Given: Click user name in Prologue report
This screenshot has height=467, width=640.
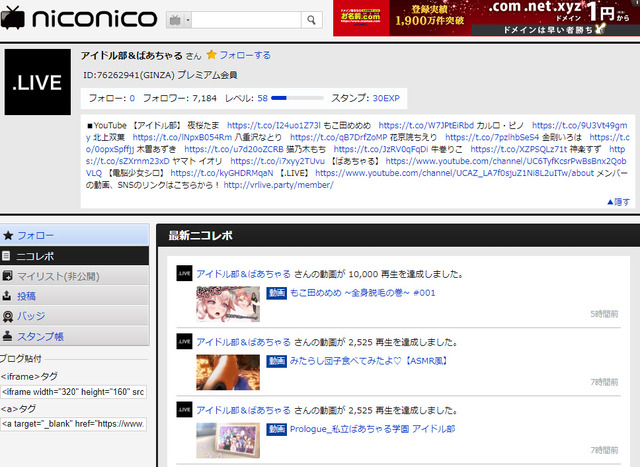Looking at the screenshot, I should 244,410.
